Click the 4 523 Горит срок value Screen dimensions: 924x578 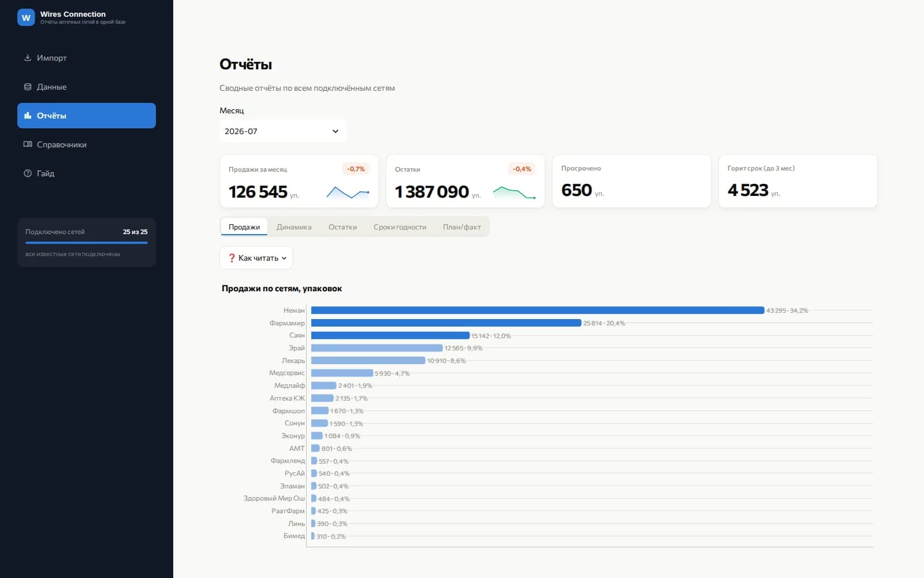click(748, 190)
